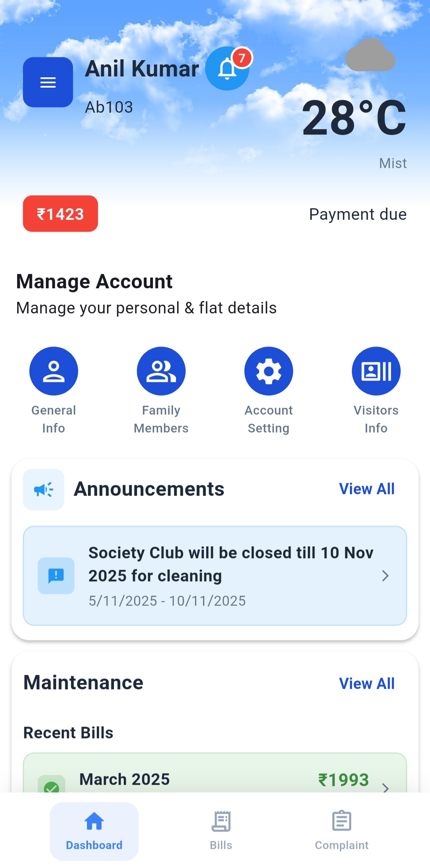The height and width of the screenshot is (868, 430).
Task: View all announcements
Action: 367,489
